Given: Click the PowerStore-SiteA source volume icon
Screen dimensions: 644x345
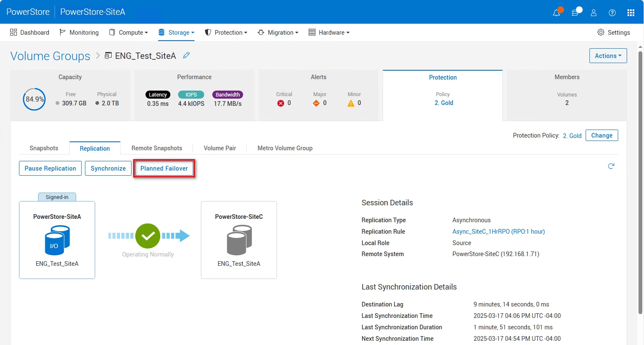Looking at the screenshot, I should coord(57,240).
